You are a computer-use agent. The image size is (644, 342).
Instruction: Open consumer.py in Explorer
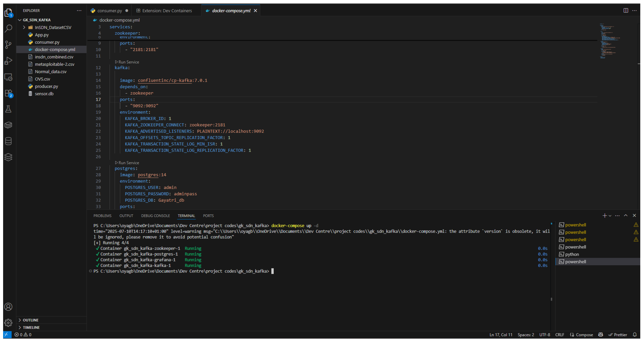(51, 42)
